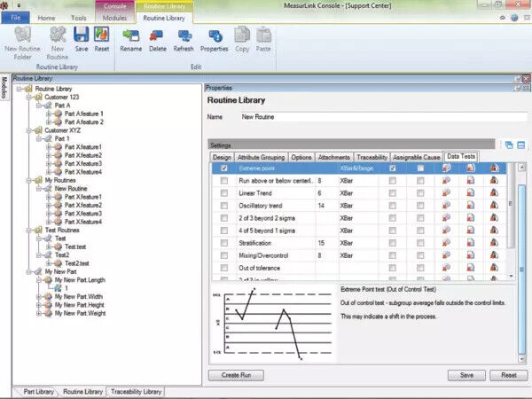
Task: Click the document icon in Linear Trend row
Action: (x=471, y=192)
